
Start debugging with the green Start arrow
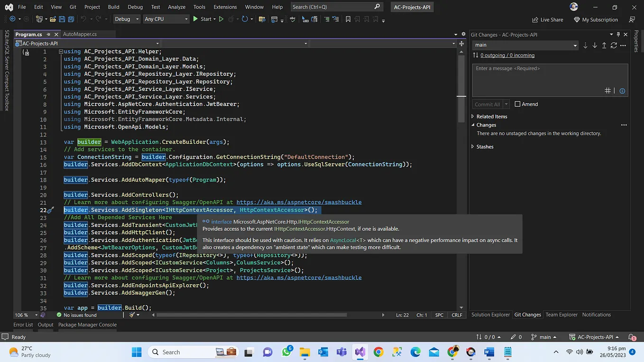click(195, 19)
